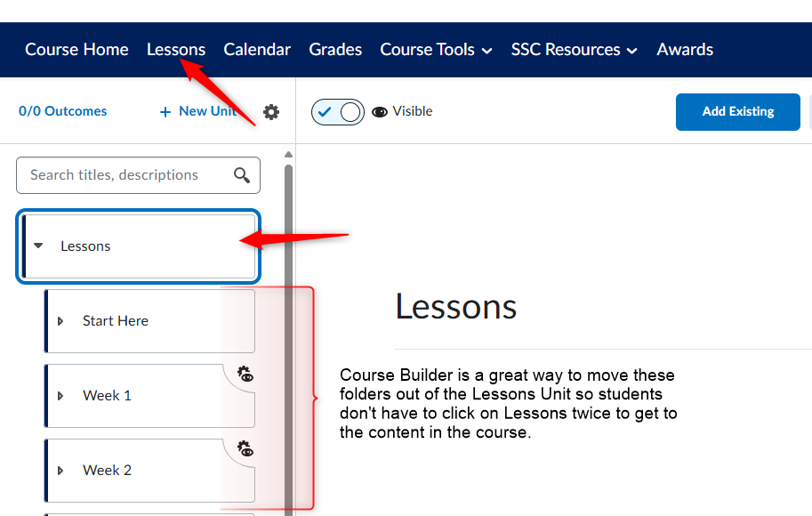This screenshot has height=516, width=812.
Task: Click the sidebar vertical scrollbar track
Action: [x=288, y=337]
